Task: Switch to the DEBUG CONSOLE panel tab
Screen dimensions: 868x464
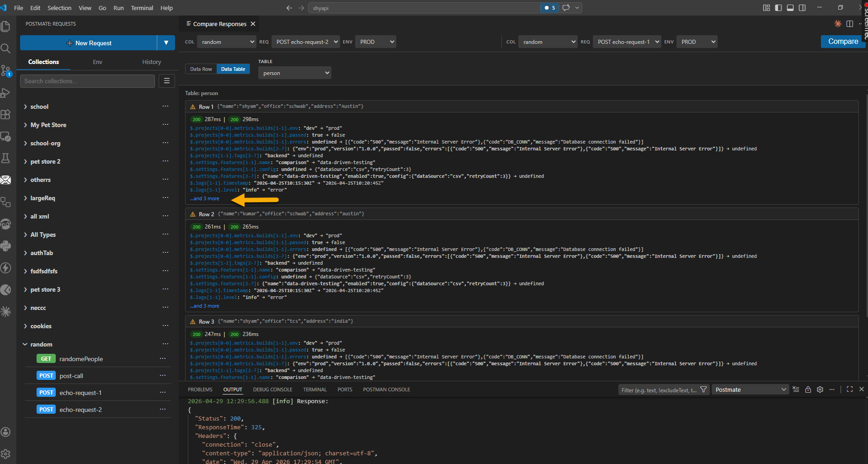Action: (273, 389)
